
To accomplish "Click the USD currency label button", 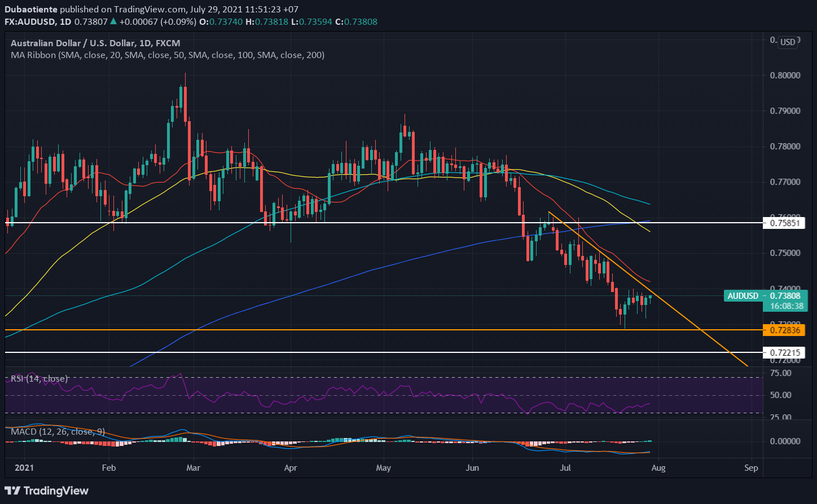I will click(x=788, y=42).
